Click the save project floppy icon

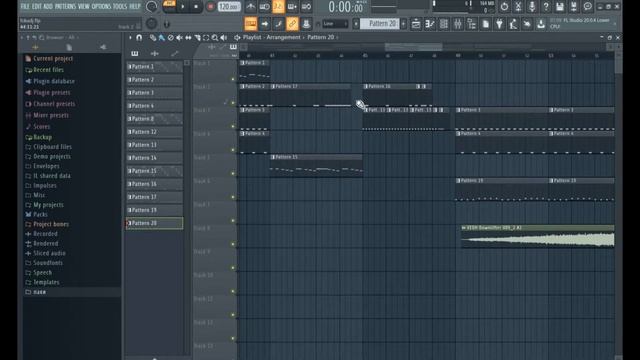(560, 7)
